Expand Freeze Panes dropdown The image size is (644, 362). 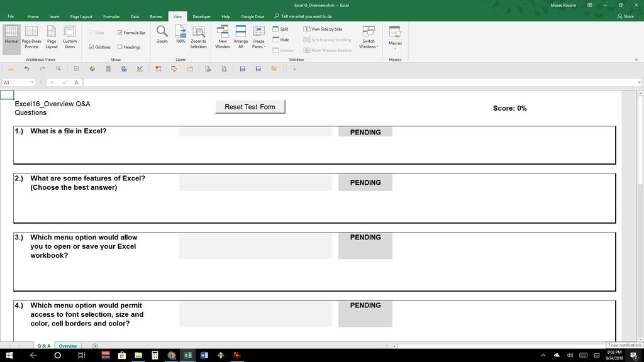(x=258, y=45)
